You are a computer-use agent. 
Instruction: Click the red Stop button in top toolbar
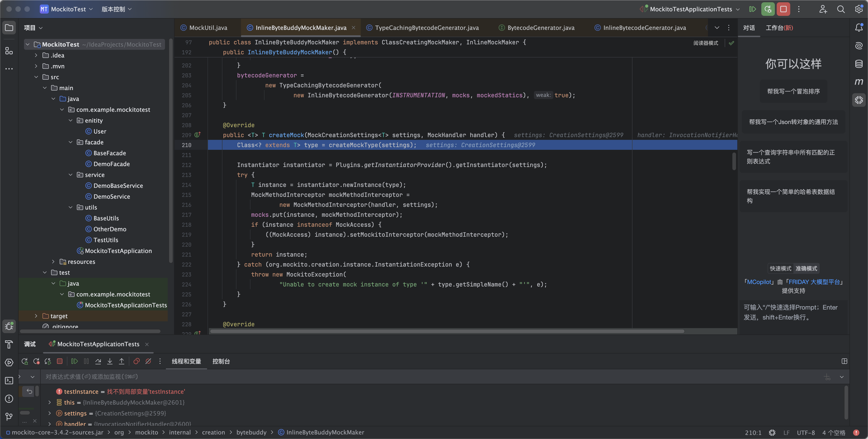[783, 9]
